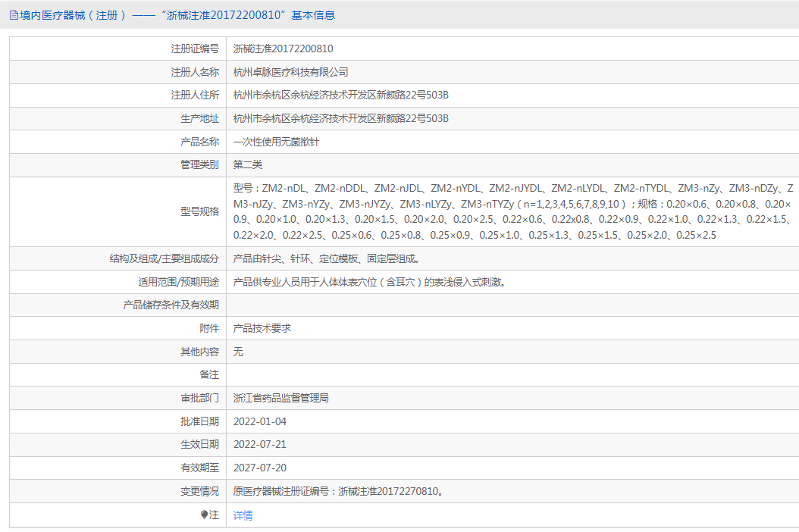Click the approval date 2022-01-04
Viewport: 799px width, 532px height.
(259, 421)
